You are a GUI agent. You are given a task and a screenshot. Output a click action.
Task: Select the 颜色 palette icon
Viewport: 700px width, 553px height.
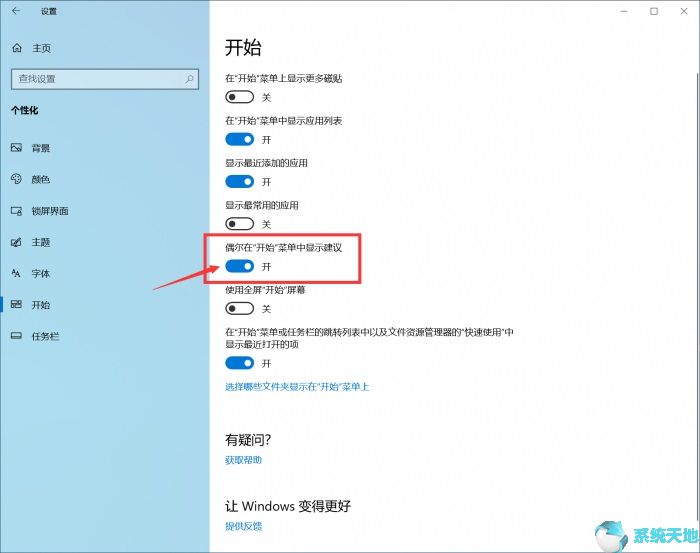(x=16, y=179)
